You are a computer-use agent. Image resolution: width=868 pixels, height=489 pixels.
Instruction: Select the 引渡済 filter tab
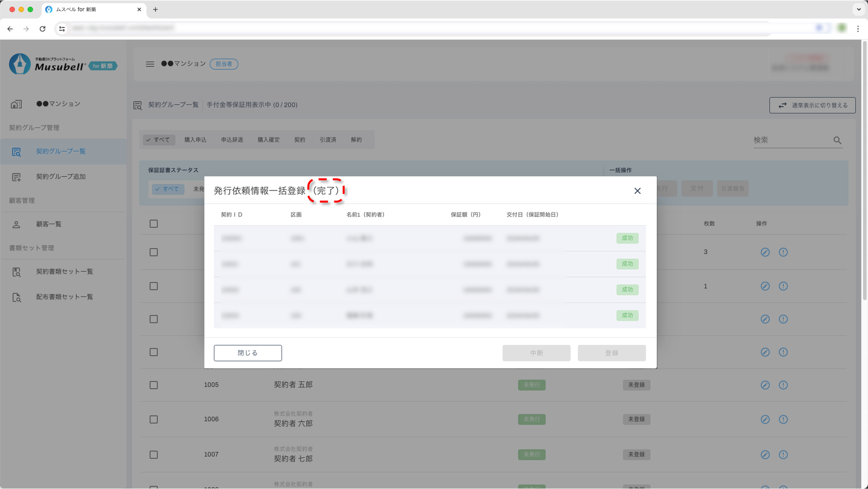click(x=328, y=140)
